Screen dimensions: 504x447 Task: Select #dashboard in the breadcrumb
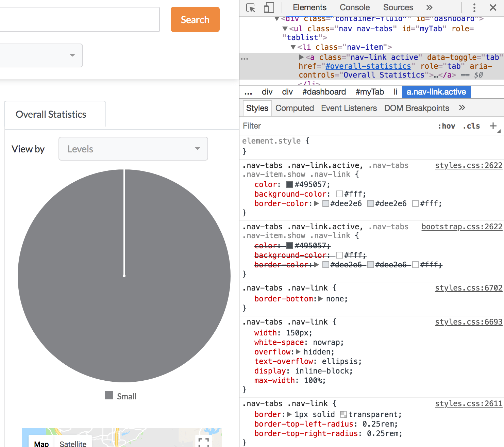tap(324, 92)
